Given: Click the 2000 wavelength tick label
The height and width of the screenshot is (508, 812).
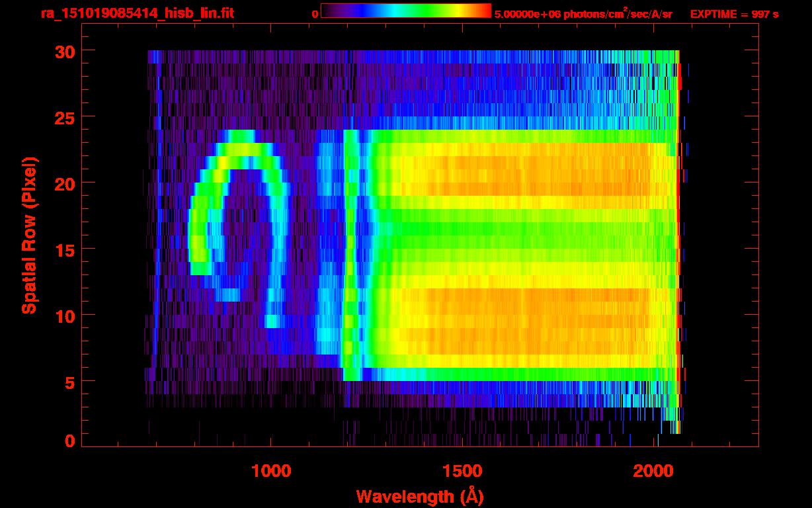Looking at the screenshot, I should (654, 471).
